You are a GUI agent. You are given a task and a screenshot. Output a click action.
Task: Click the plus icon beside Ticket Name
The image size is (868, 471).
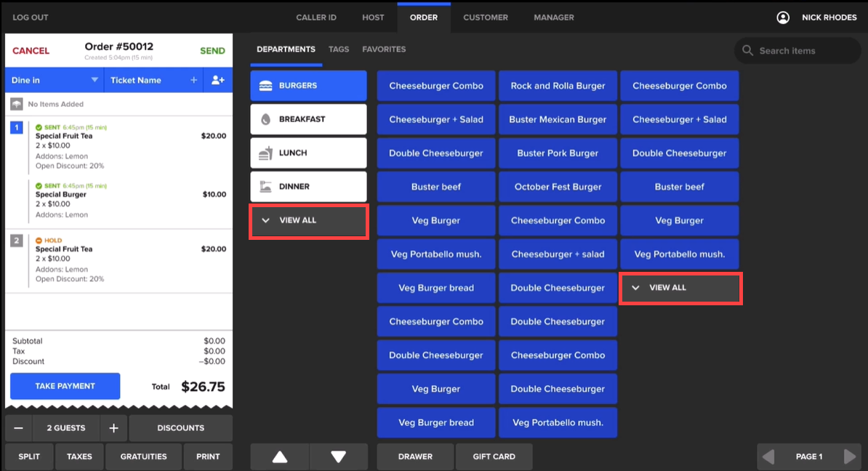[x=193, y=80]
